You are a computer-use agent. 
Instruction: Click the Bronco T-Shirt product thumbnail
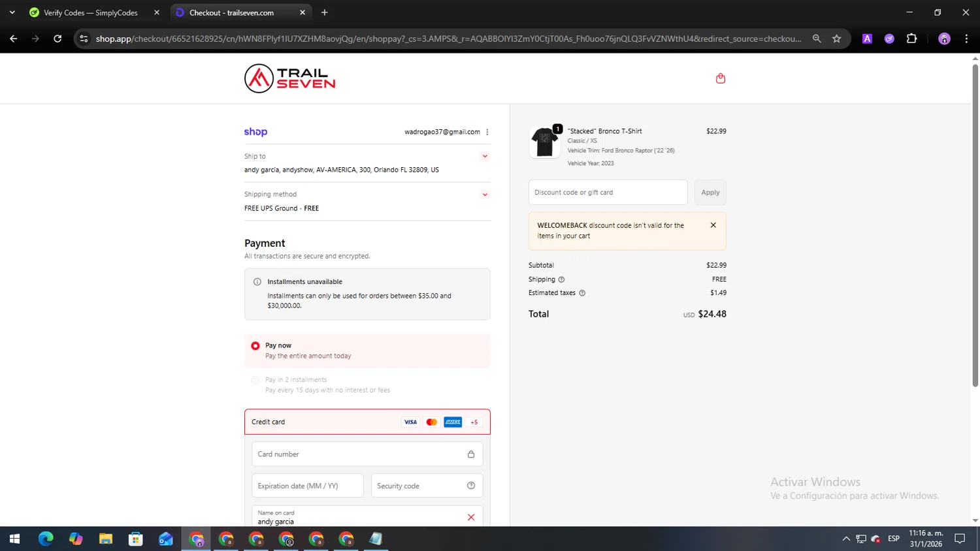point(545,142)
